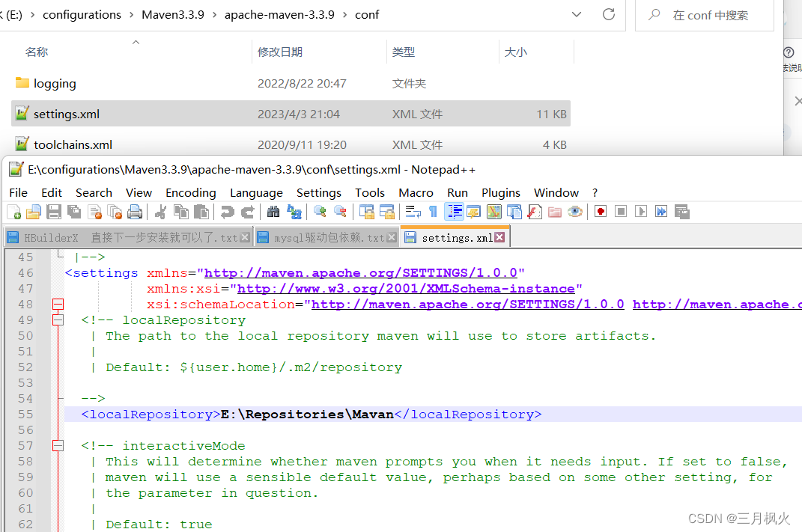The height and width of the screenshot is (532, 802).
Task: Expand the Explorer address history dropdown
Action: pos(577,14)
